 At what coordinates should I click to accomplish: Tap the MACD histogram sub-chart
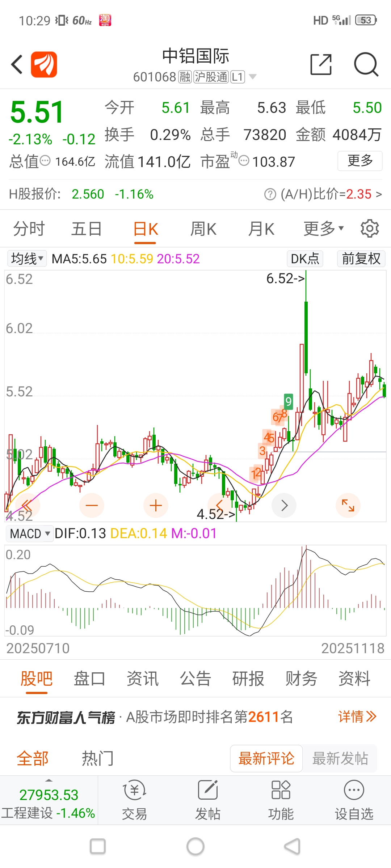pyautogui.click(x=195, y=590)
